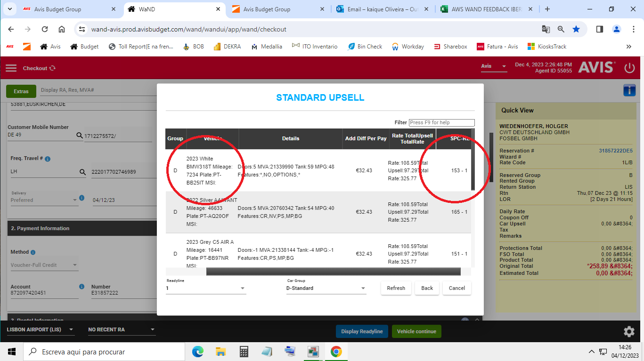Reload the current page
644x361 pixels.
(x=45, y=29)
